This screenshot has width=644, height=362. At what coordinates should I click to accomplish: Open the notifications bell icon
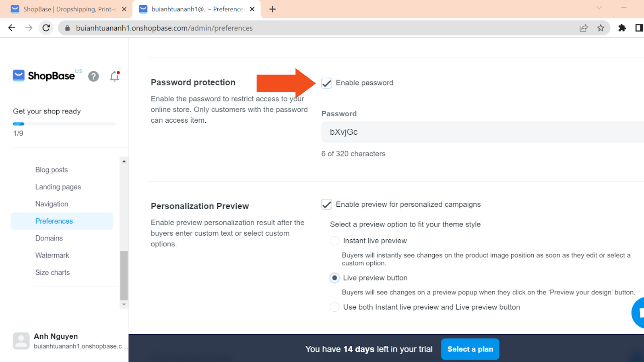115,76
